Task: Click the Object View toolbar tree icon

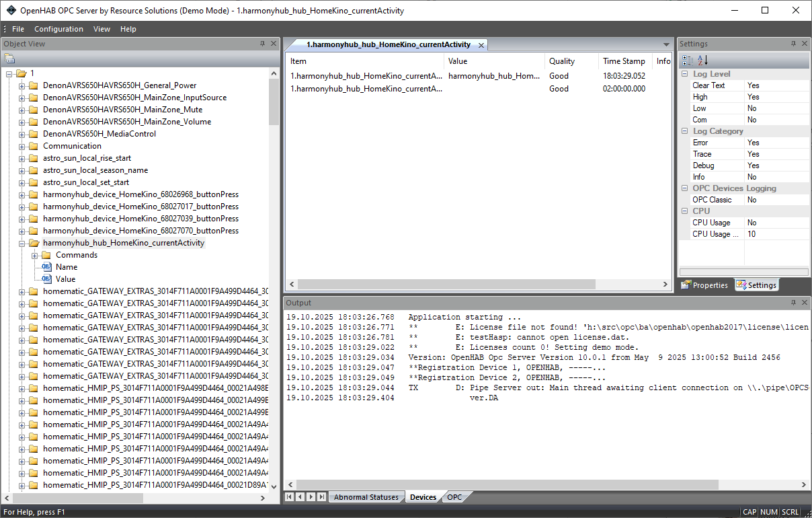Action: 9,59
